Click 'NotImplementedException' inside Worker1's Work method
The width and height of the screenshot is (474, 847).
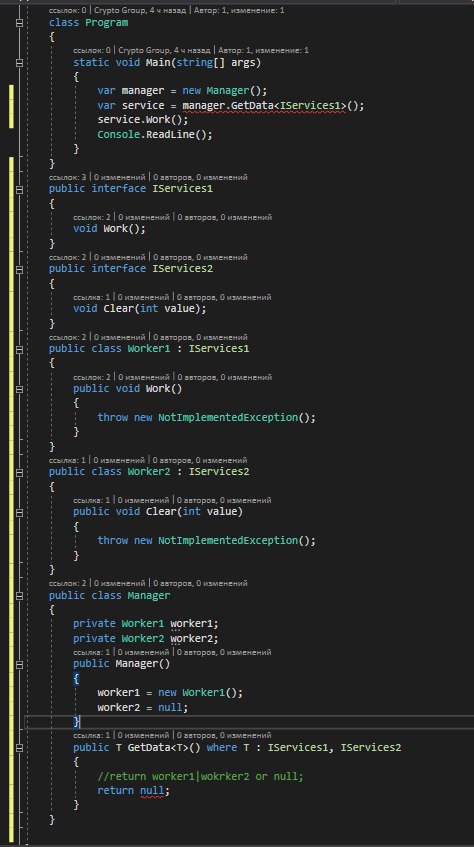228,418
